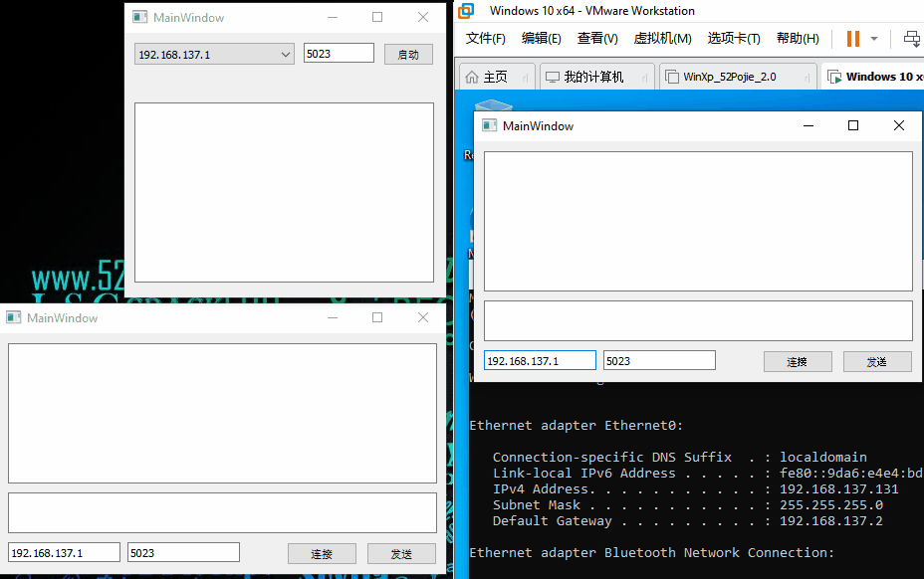This screenshot has width=924, height=579.
Task: Open the 文件(F) menu
Action: click(486, 38)
